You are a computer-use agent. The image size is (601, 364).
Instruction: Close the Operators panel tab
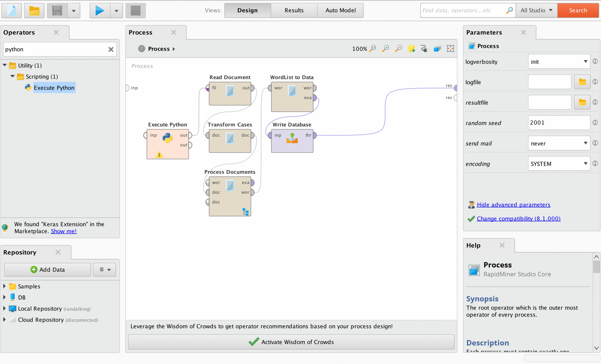(56, 32)
